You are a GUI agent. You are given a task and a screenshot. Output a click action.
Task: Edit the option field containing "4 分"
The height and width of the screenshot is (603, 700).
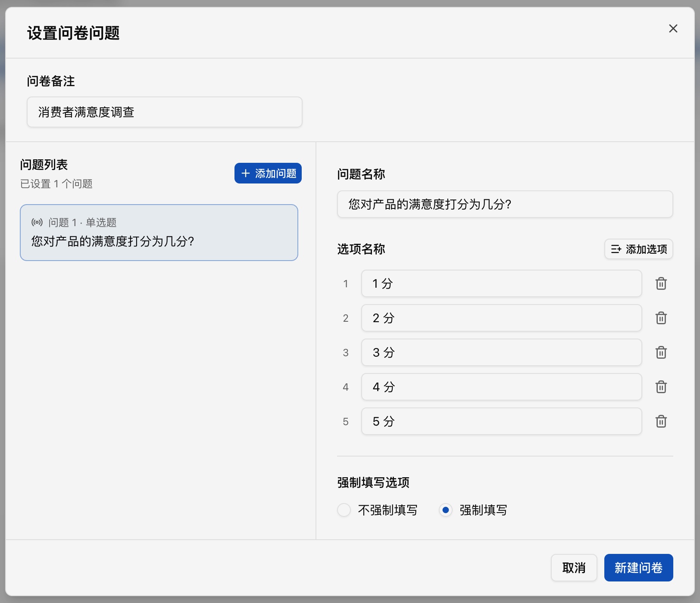pos(501,387)
